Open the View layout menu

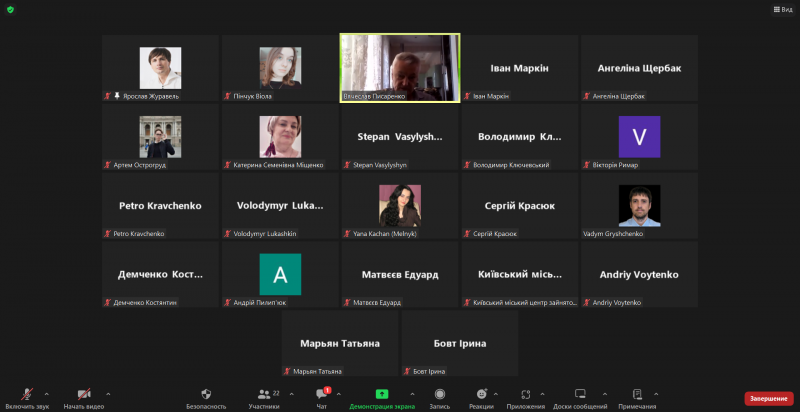click(x=783, y=9)
